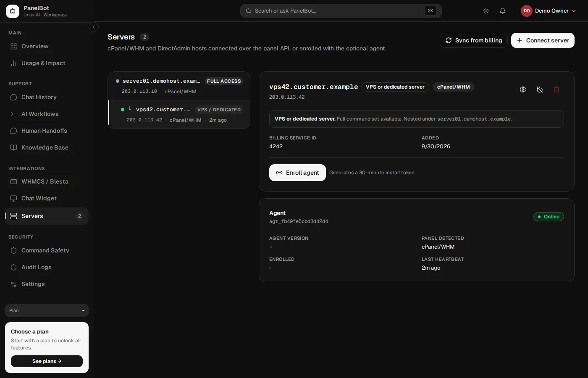Click the Overview grid icon
Viewport: 588px width, 378px height.
[13, 46]
